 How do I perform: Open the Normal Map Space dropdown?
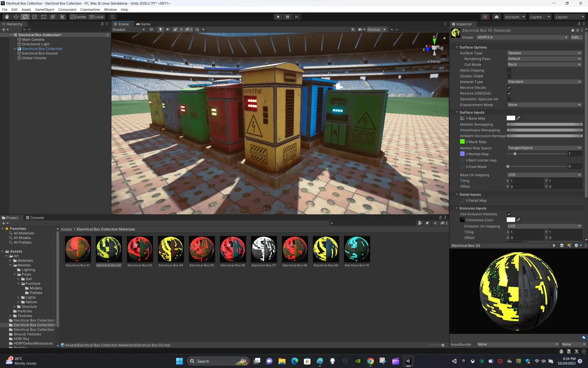pyautogui.click(x=544, y=148)
